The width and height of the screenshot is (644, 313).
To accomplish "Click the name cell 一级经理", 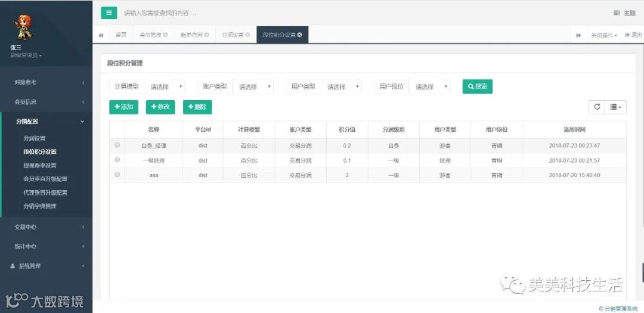I will click(x=154, y=160).
